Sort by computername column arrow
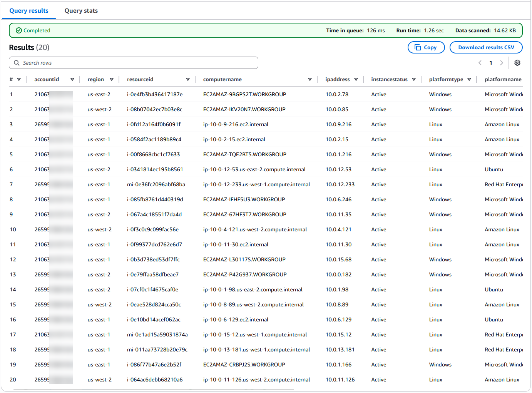This screenshot has height=393, width=532. tap(310, 79)
